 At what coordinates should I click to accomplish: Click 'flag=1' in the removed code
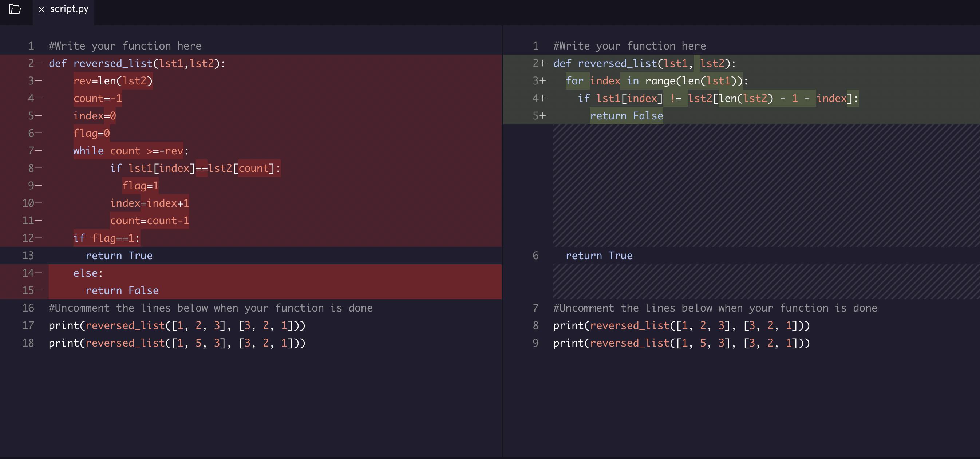pos(140,186)
